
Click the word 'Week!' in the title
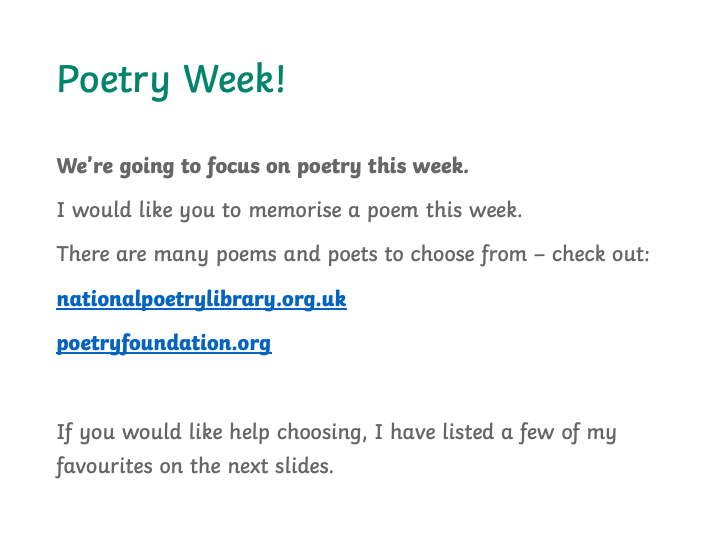pyautogui.click(x=234, y=79)
